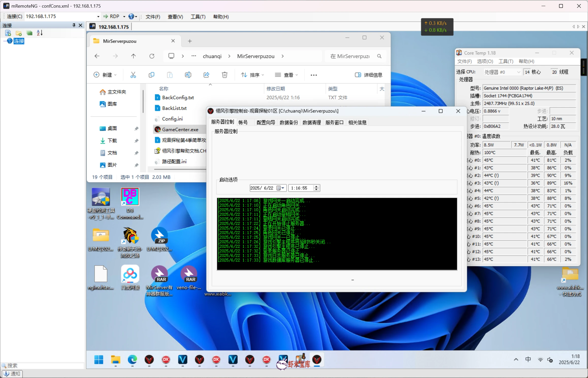Click the cut scissors icon in Explorer

[133, 75]
